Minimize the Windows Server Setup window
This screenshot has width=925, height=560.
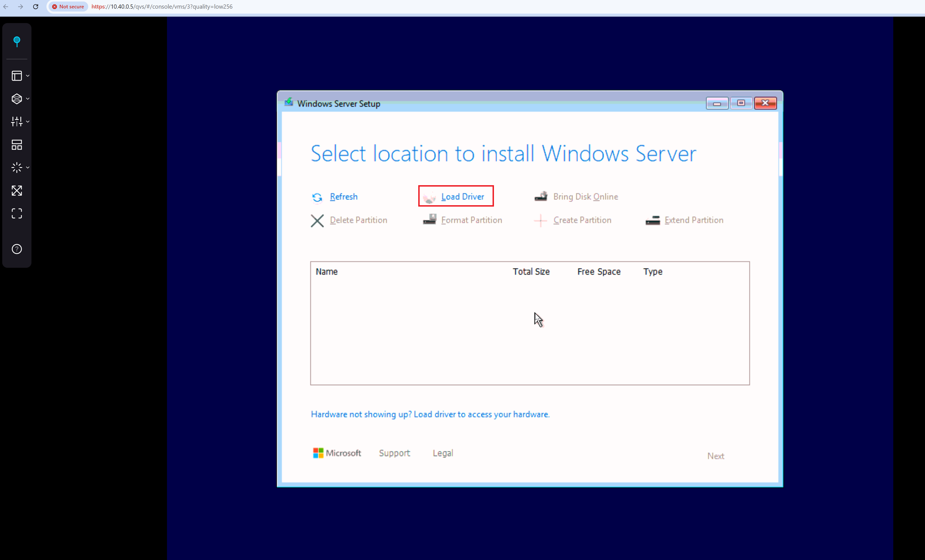717,103
